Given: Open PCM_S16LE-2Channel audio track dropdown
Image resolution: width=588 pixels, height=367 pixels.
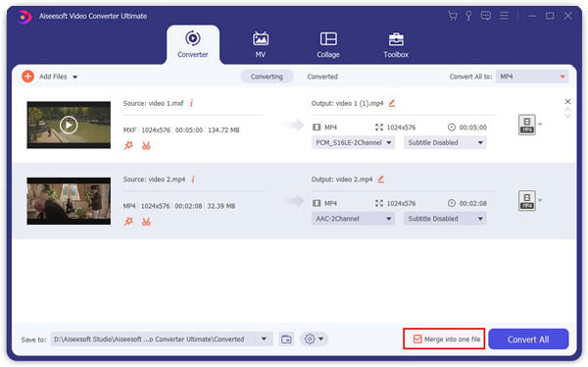Looking at the screenshot, I should point(353,142).
